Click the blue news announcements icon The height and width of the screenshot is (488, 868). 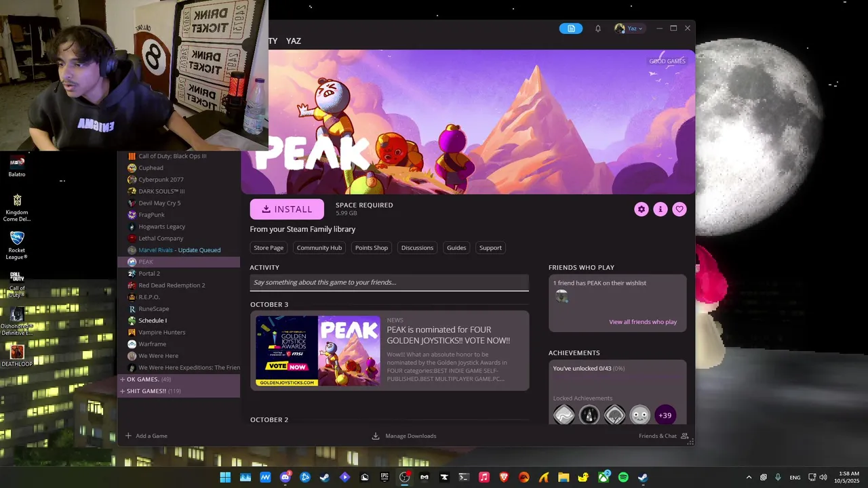[x=571, y=28]
